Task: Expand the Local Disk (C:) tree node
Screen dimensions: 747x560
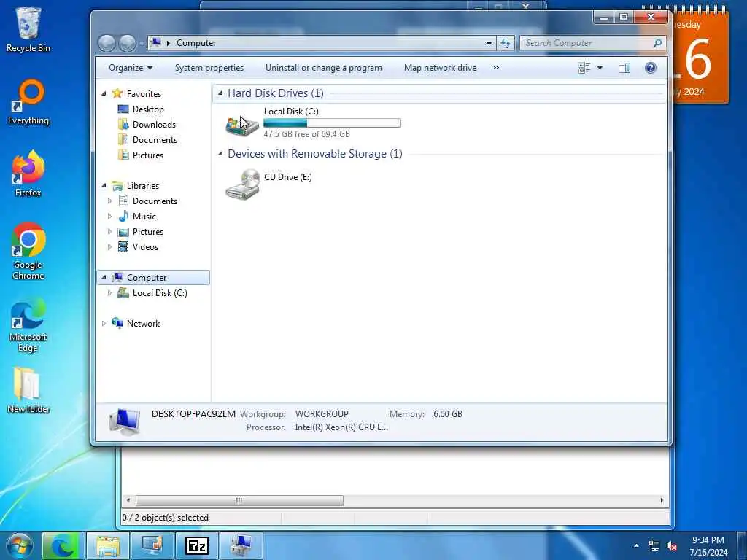Action: coord(109,293)
